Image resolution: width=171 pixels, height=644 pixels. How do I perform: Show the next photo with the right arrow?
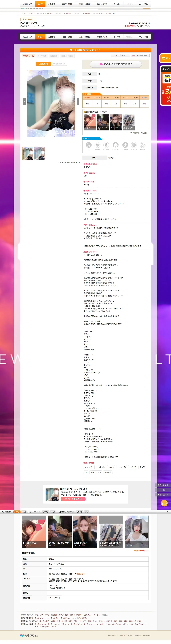pos(78,101)
